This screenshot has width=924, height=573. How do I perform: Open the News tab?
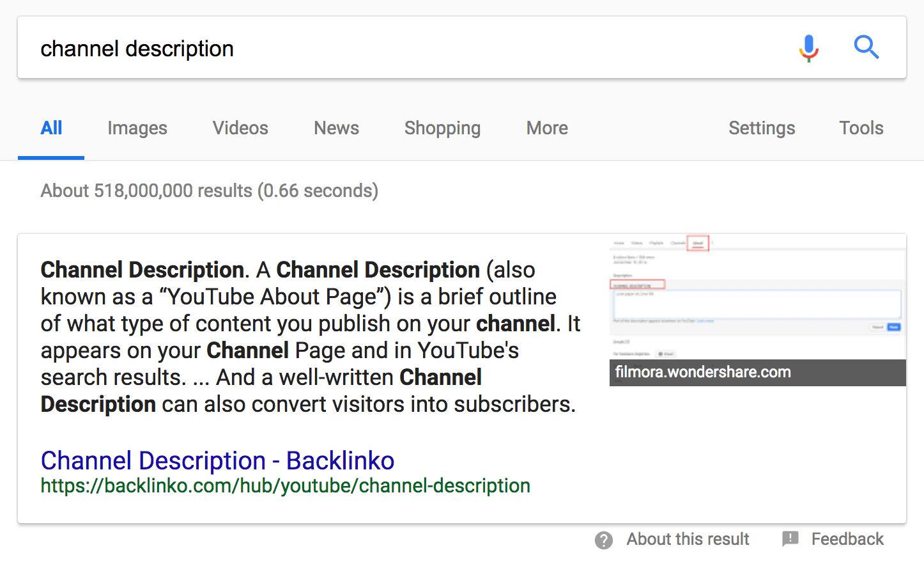(x=336, y=128)
